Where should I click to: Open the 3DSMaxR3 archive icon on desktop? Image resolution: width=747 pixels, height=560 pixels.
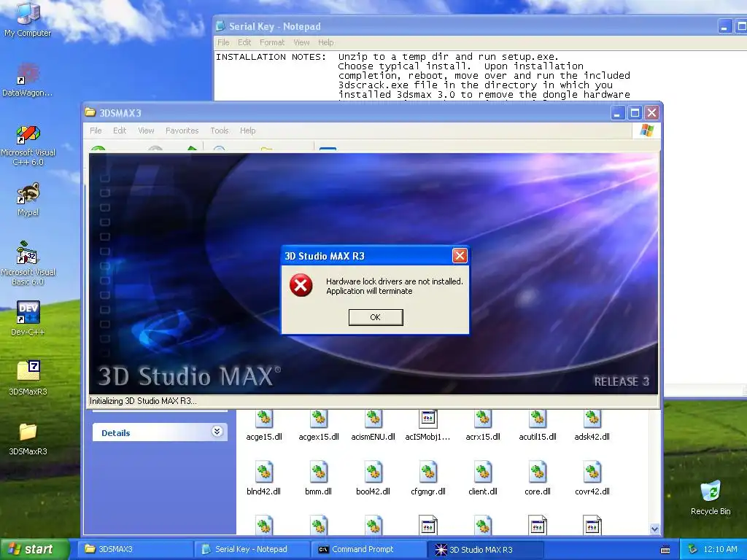(28, 378)
